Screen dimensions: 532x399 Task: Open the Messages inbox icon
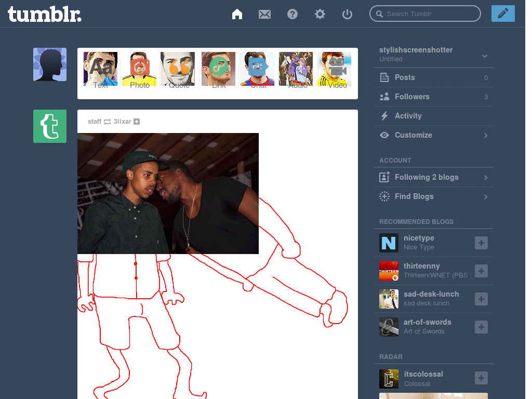coord(264,14)
